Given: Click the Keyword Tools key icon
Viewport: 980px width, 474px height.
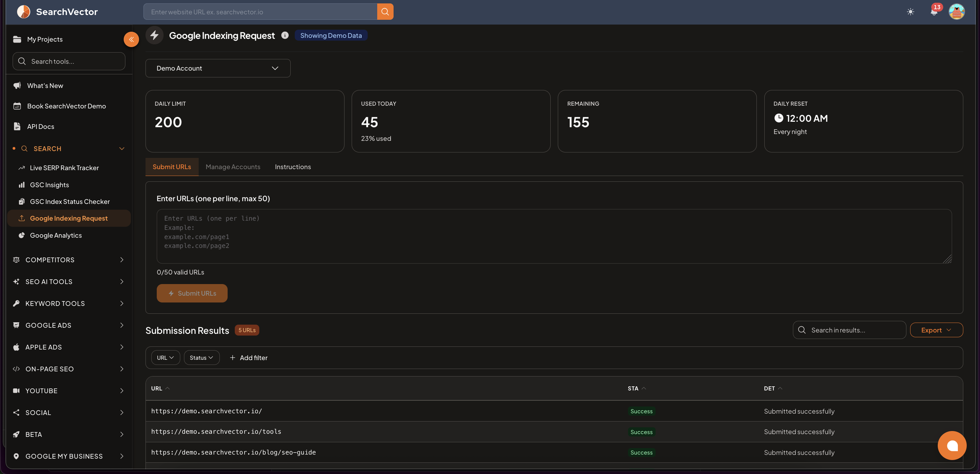Looking at the screenshot, I should (16, 303).
